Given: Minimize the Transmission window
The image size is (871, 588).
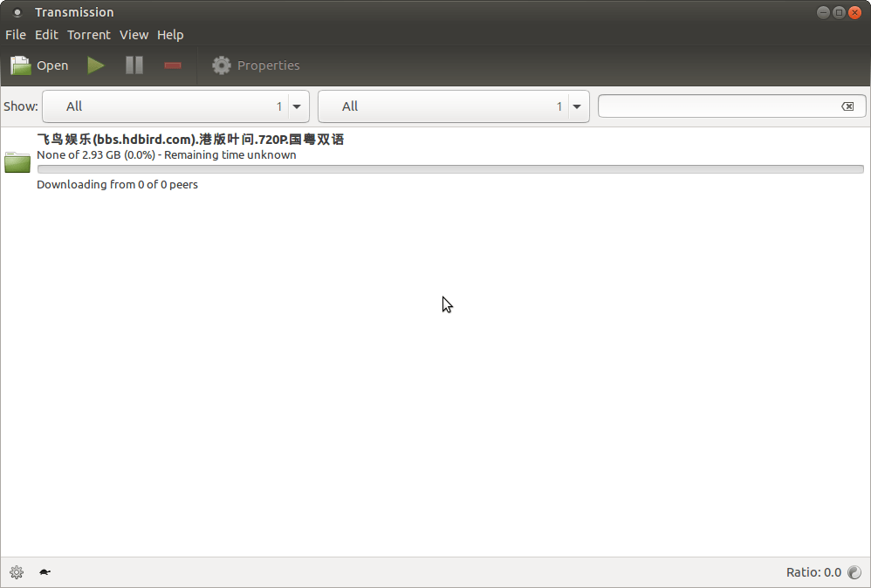Looking at the screenshot, I should [x=824, y=12].
